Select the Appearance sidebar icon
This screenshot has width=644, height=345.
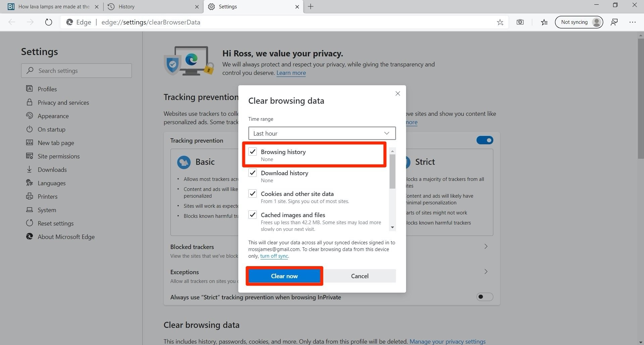pyautogui.click(x=30, y=116)
